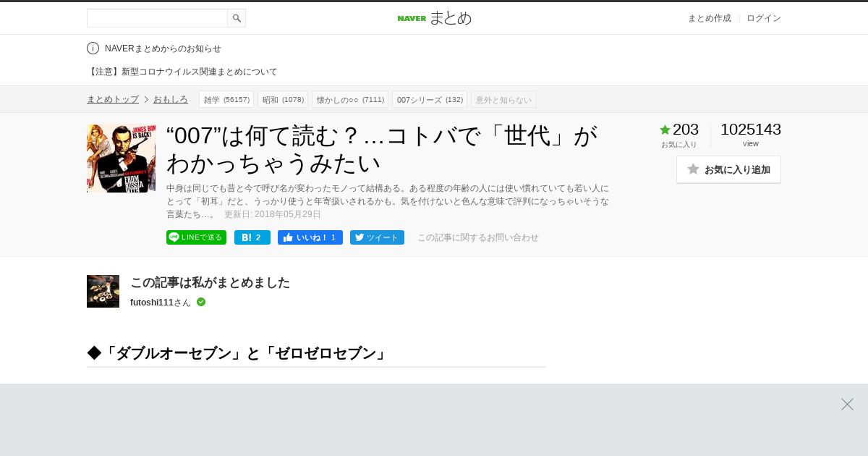
Task: Open まとめ作成 link
Action: click(x=709, y=18)
